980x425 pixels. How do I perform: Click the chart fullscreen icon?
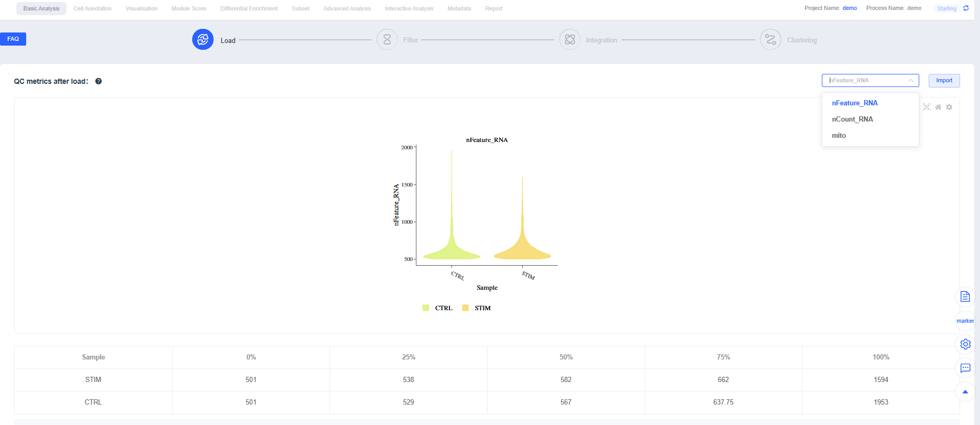click(x=927, y=107)
